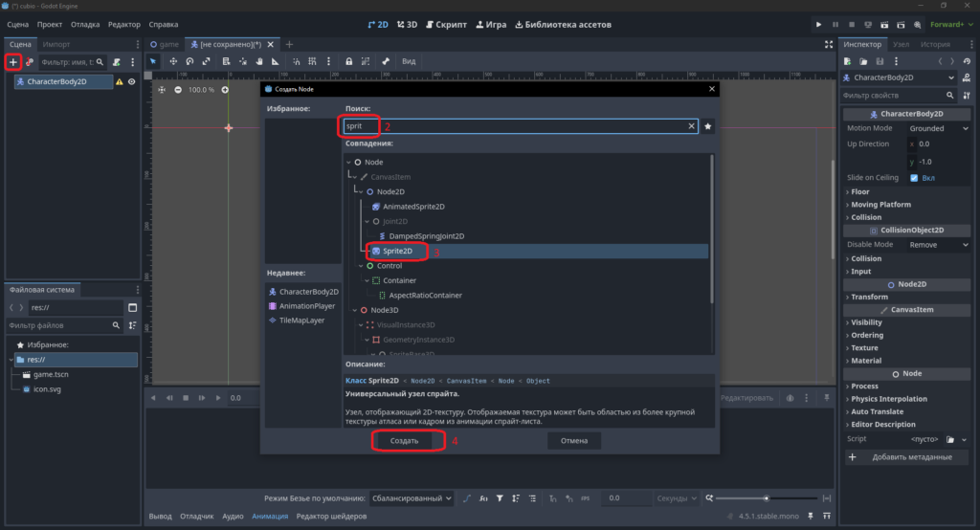
Task: Open inspector property tools icon
Action: pyautogui.click(x=967, y=95)
